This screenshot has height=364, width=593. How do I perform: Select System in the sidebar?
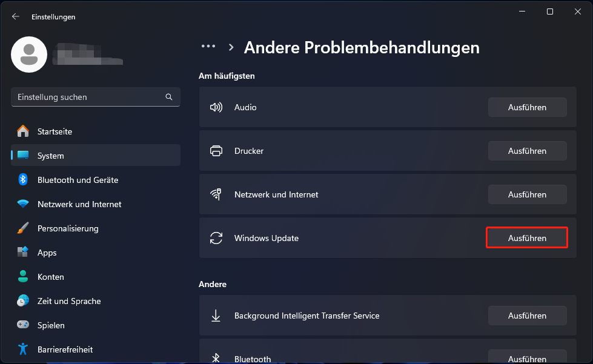point(96,156)
